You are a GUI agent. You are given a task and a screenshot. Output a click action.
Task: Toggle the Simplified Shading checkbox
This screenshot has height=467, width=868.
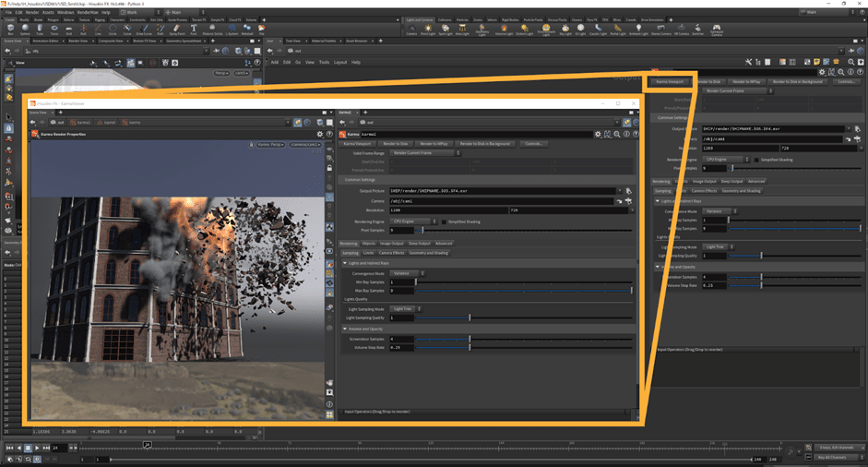tap(442, 222)
